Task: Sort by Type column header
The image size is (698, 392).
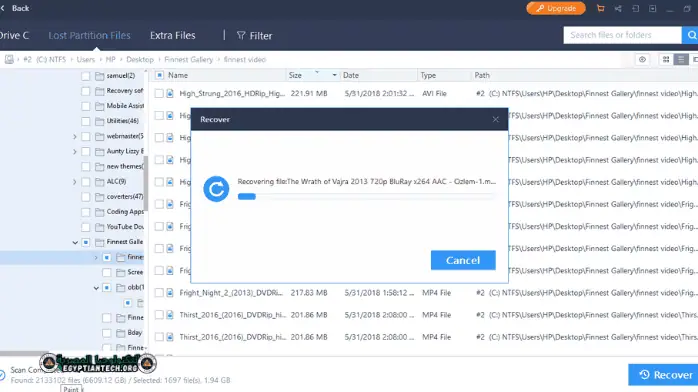Action: [428, 75]
